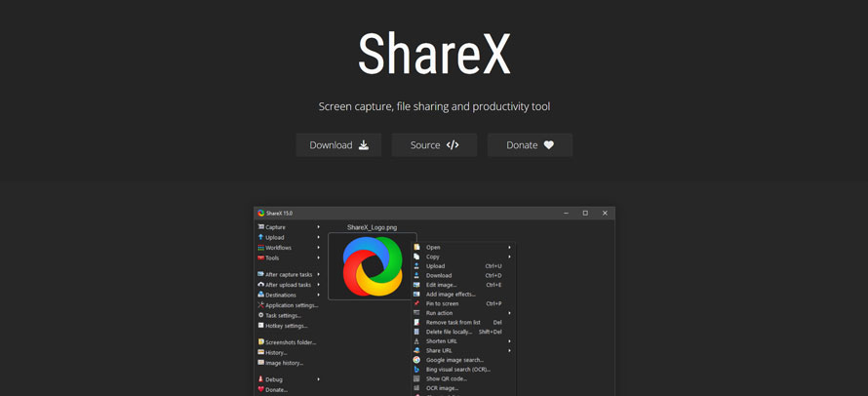Click the Copy pages icon in the context menu
Viewport: 868px width, 396px height.
pyautogui.click(x=416, y=257)
